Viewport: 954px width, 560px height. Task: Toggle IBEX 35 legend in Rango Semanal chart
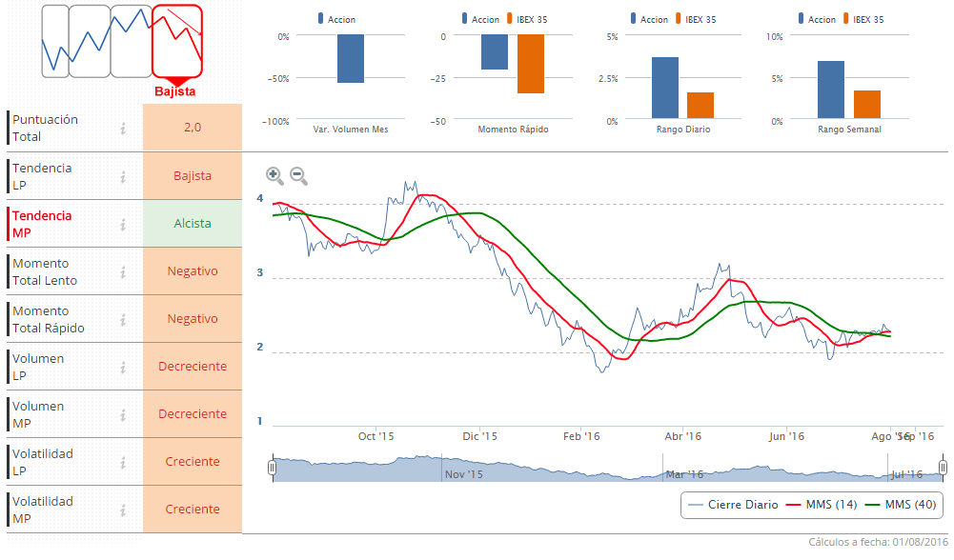(x=863, y=19)
